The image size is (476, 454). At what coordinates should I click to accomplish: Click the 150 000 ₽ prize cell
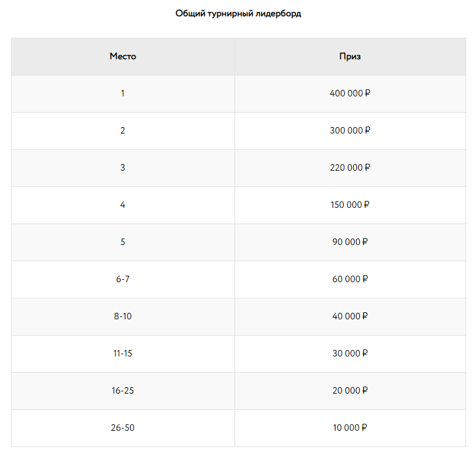coord(350,205)
